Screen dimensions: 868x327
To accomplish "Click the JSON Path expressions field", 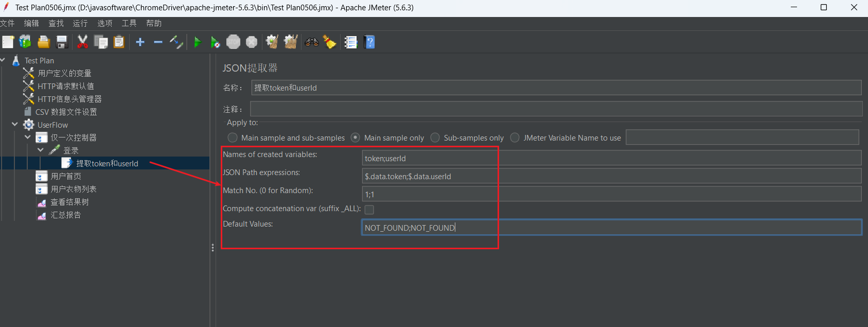I will [x=612, y=176].
